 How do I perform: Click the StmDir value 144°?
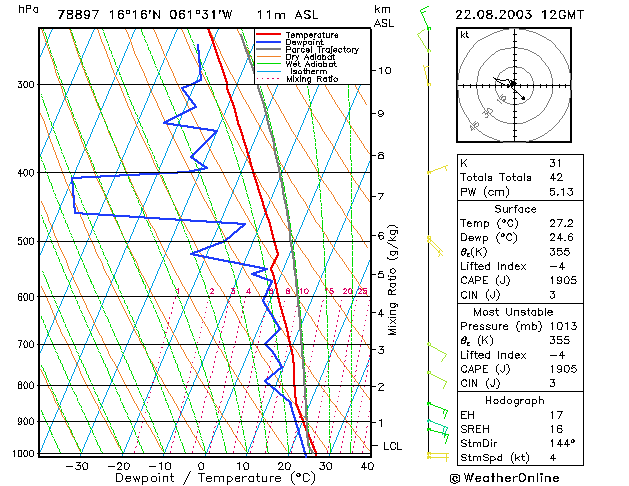pyautogui.click(x=562, y=443)
